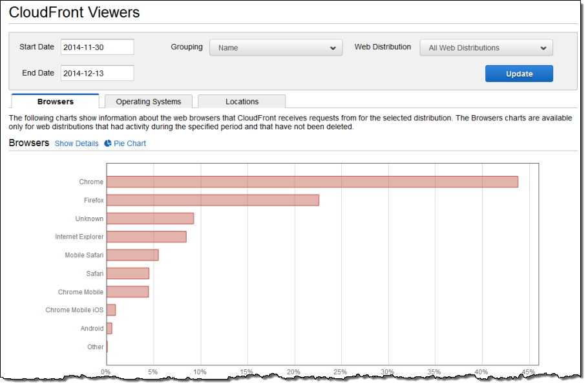Screen dimensions: 588x386
Task: Expand the Web Distribution dropdown
Action: point(486,48)
